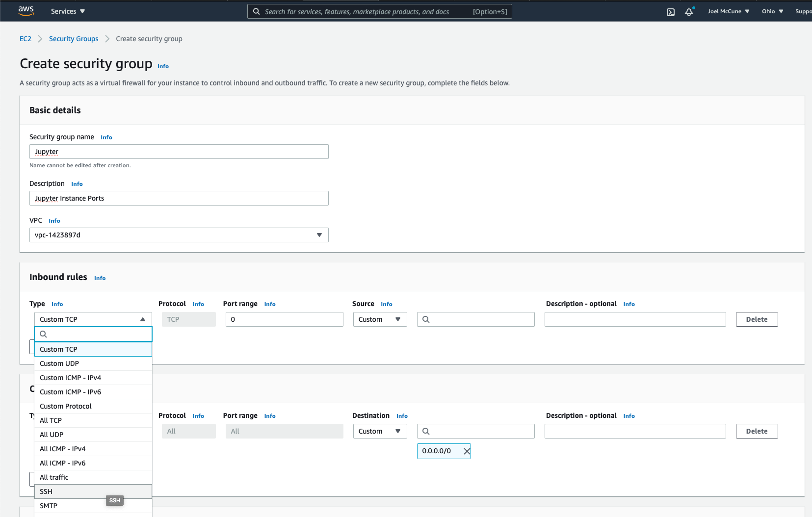Open the AWS home logo
812x517 pixels.
(x=26, y=11)
